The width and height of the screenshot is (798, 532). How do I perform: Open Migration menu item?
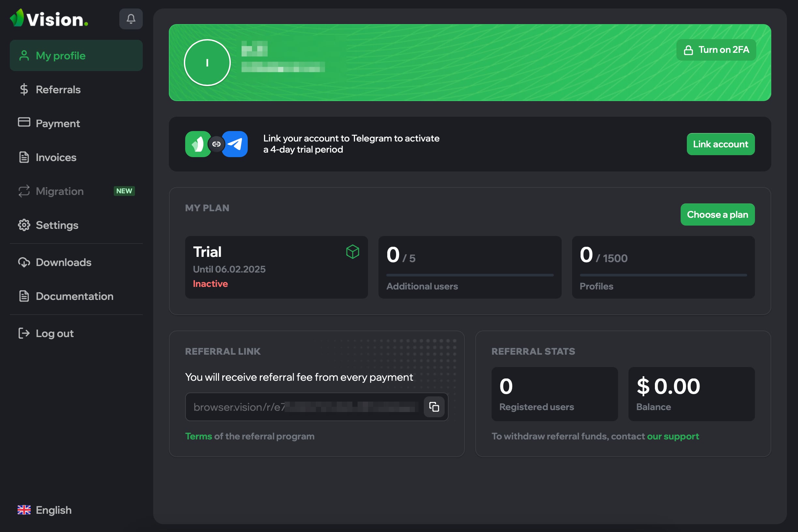[x=76, y=191]
